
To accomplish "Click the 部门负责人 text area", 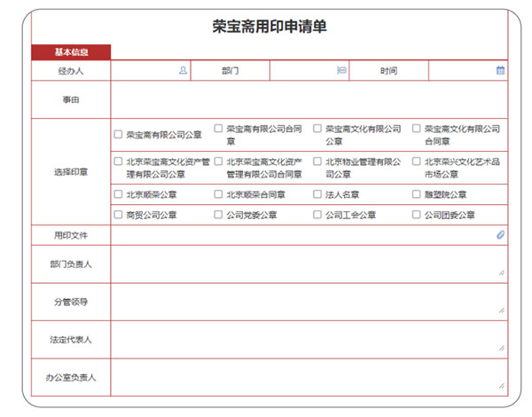I will (x=309, y=264).
